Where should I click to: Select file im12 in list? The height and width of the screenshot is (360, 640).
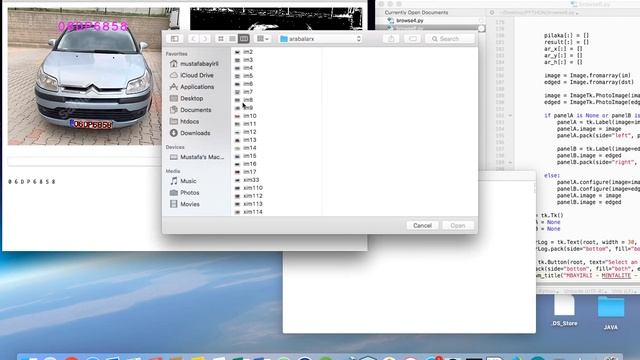(246, 132)
